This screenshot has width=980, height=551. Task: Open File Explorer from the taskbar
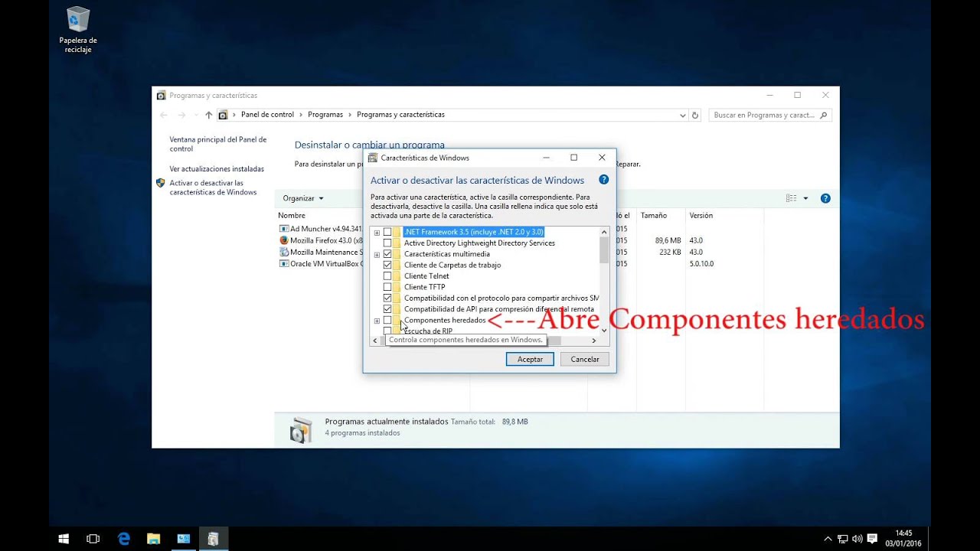153,539
